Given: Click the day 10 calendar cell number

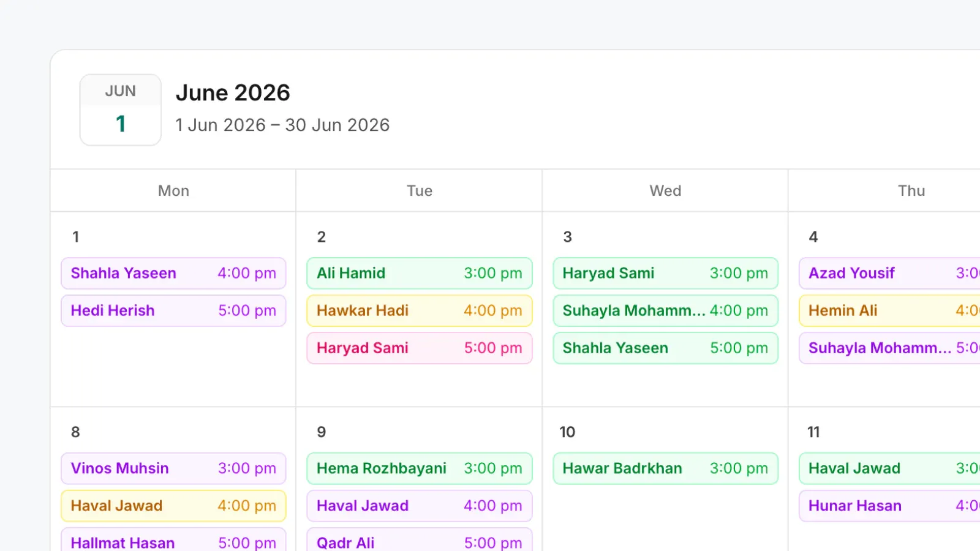Looking at the screenshot, I should pos(567,432).
